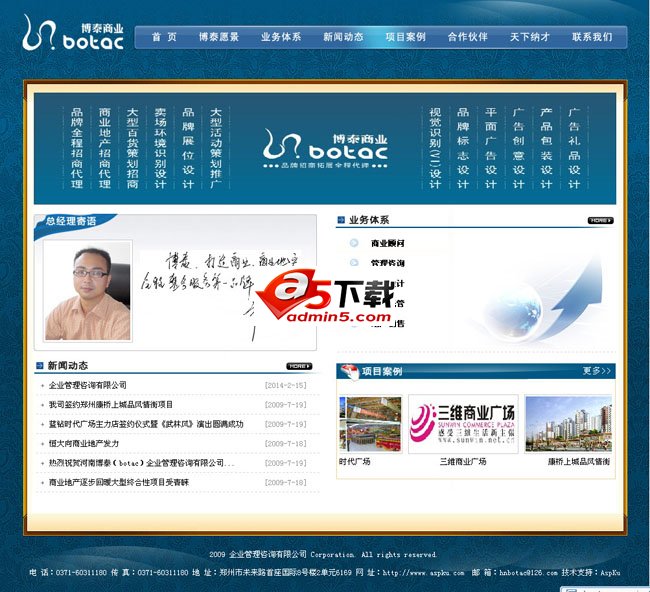The height and width of the screenshot is (592, 650).
Task: Open the 三维商业广场 logo thumbnail
Action: (x=463, y=424)
